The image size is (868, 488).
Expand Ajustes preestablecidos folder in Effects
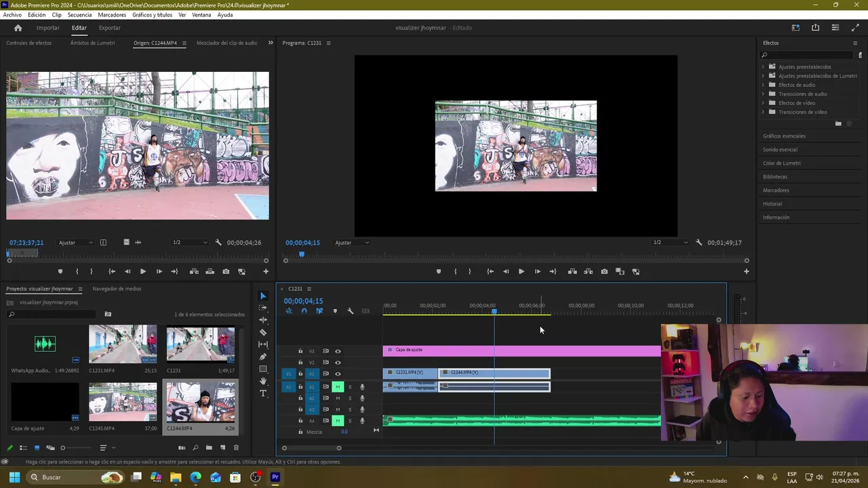(x=763, y=67)
